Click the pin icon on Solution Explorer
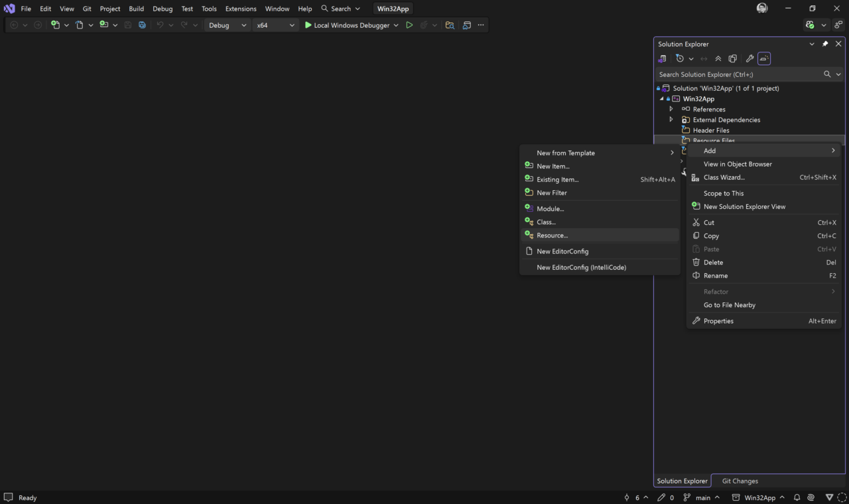 [x=825, y=44]
